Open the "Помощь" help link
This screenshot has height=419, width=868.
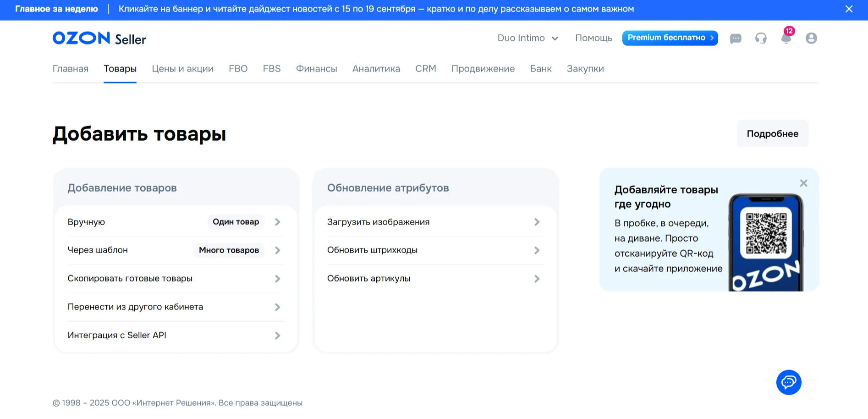tap(593, 38)
